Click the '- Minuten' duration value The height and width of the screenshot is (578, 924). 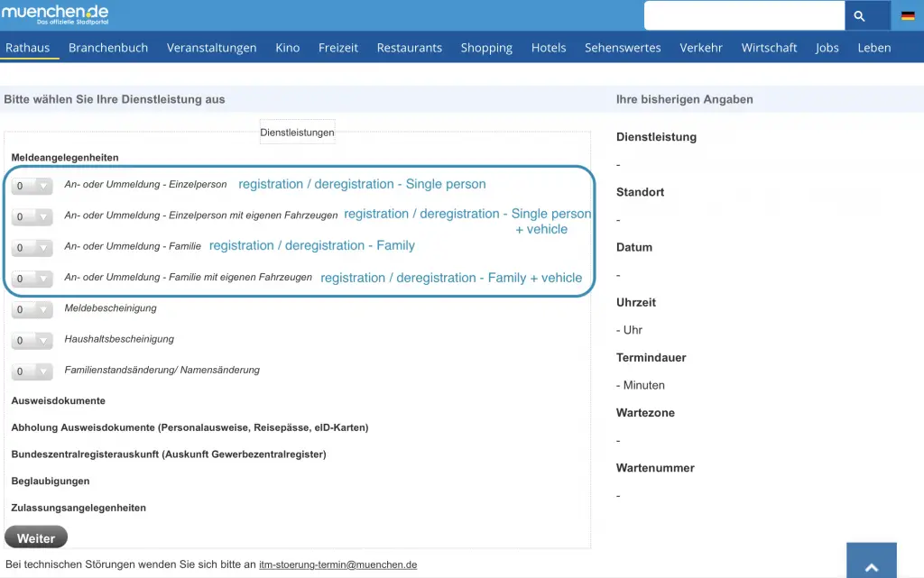(x=641, y=386)
